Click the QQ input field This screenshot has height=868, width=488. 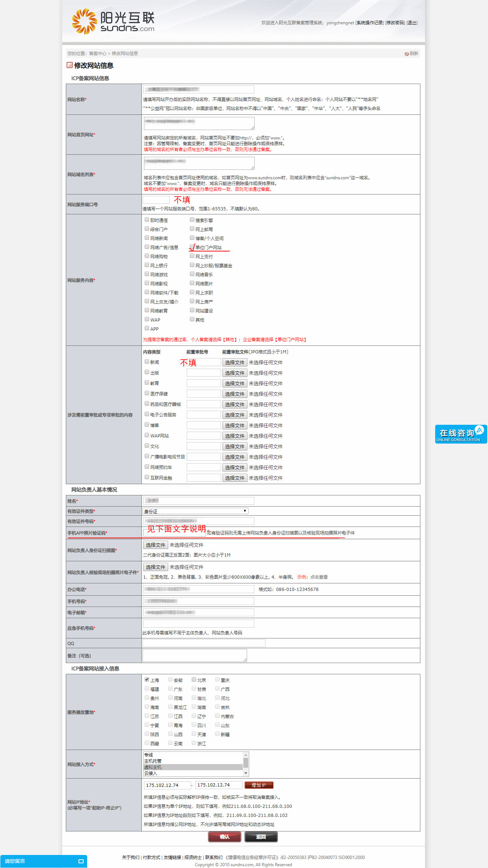click(204, 643)
